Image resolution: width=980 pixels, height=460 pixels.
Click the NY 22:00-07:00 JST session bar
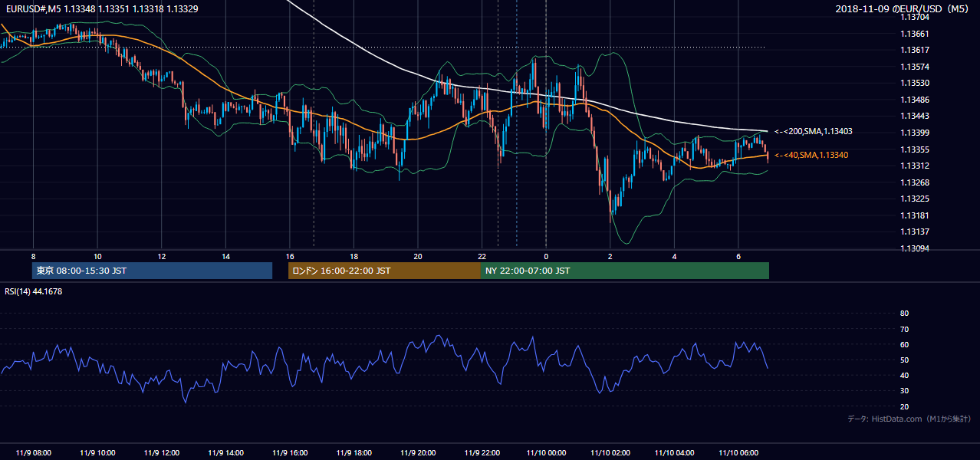[624, 271]
